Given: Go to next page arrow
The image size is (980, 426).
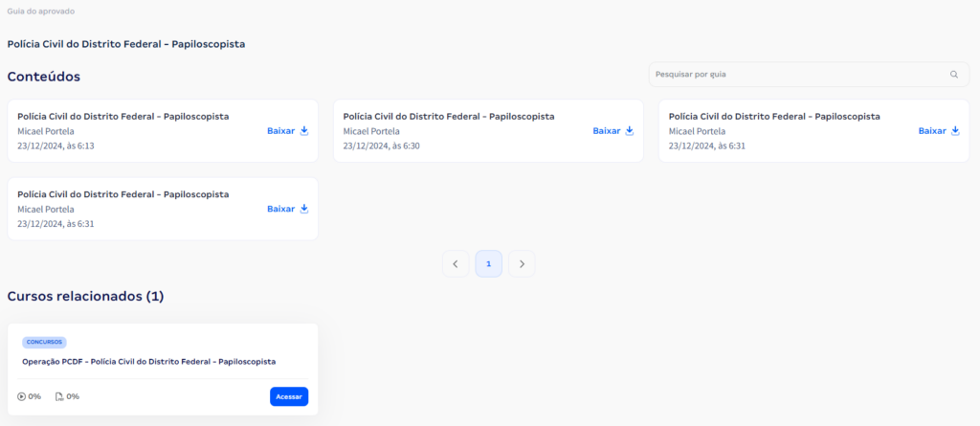Looking at the screenshot, I should tap(522, 264).
